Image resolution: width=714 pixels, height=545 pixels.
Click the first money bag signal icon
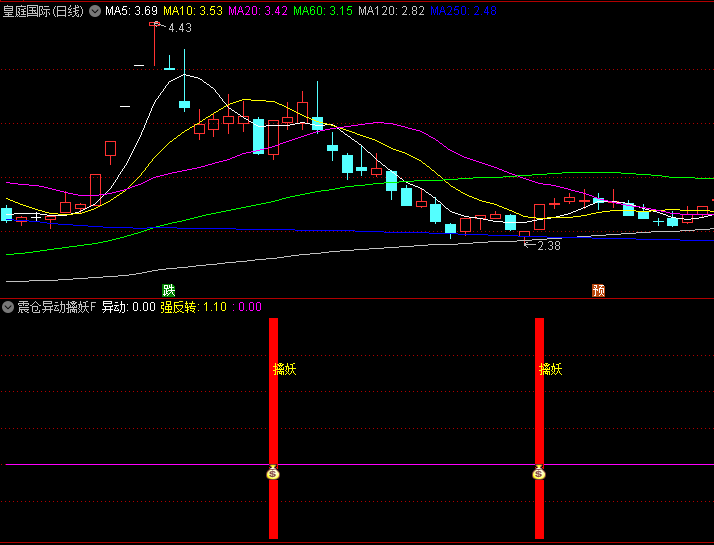(x=273, y=473)
